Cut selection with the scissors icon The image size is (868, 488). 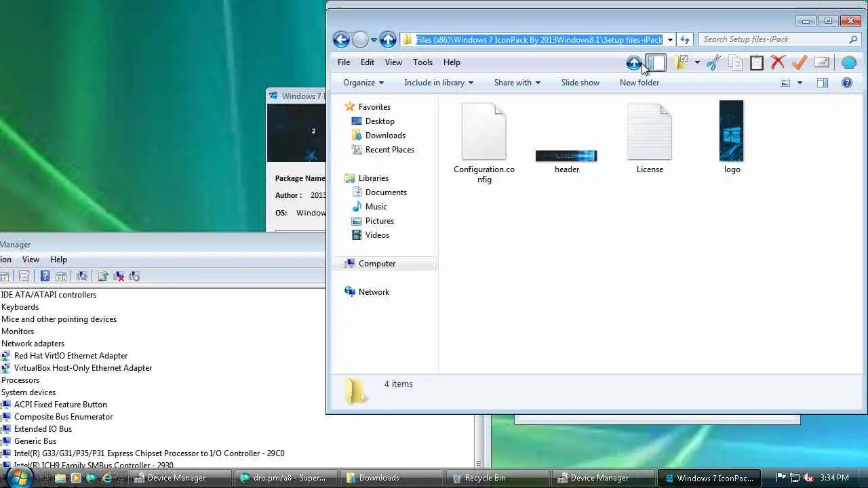click(x=713, y=63)
